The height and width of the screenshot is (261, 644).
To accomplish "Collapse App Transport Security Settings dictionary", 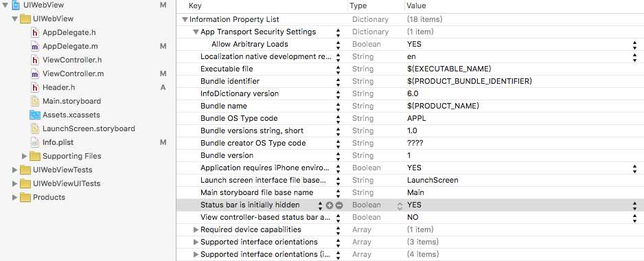I will click(196, 32).
